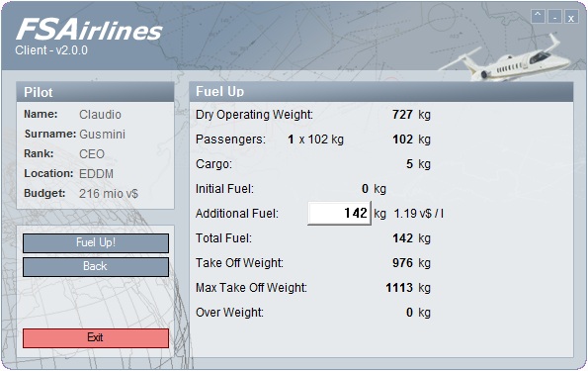
Task: Click the Budget value 216 mio v$
Action: 109,194
